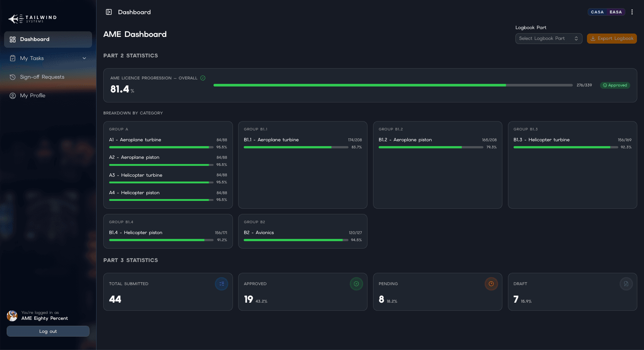Select the EASA regulator toggle

[x=616, y=12]
